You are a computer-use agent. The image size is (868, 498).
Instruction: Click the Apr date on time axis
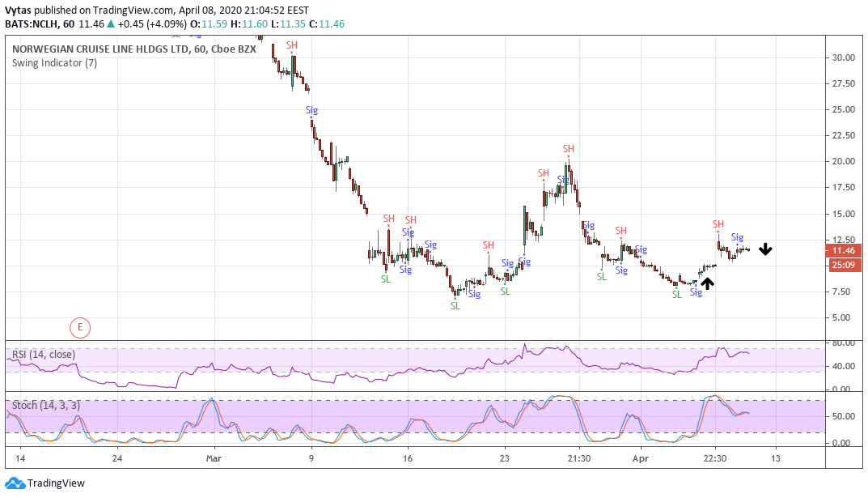[641, 458]
